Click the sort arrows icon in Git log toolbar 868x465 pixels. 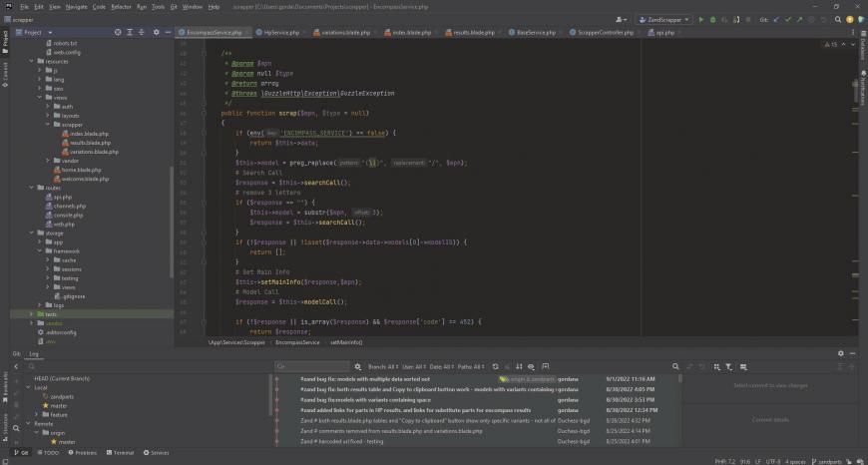(x=519, y=366)
